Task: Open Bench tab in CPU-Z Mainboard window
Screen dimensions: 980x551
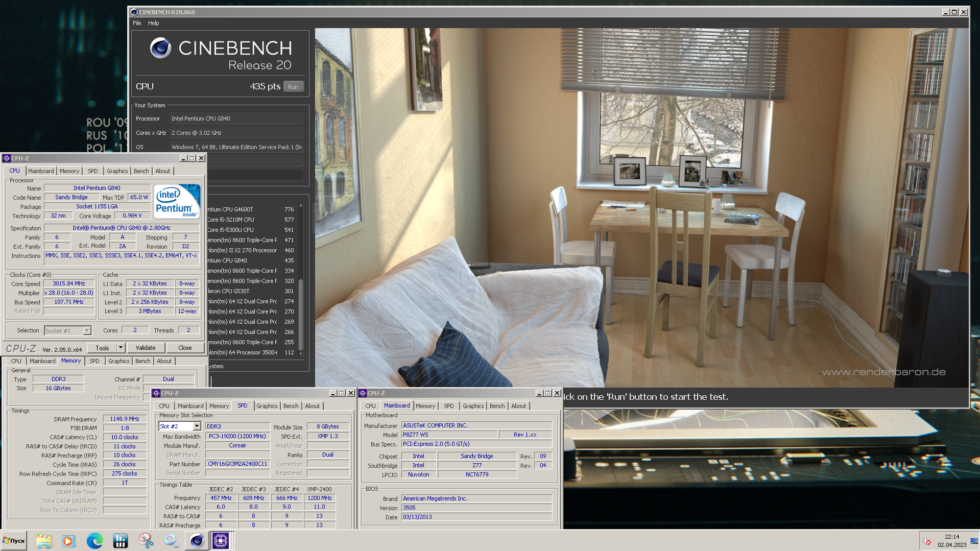Action: [497, 406]
